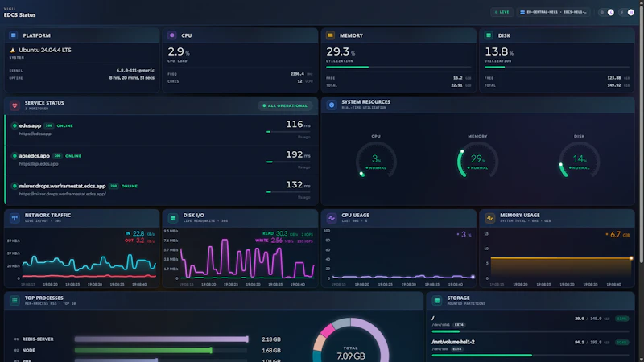Click the 200 status code badge for edcs.app
This screenshot has height=362, width=644.
tap(49, 125)
